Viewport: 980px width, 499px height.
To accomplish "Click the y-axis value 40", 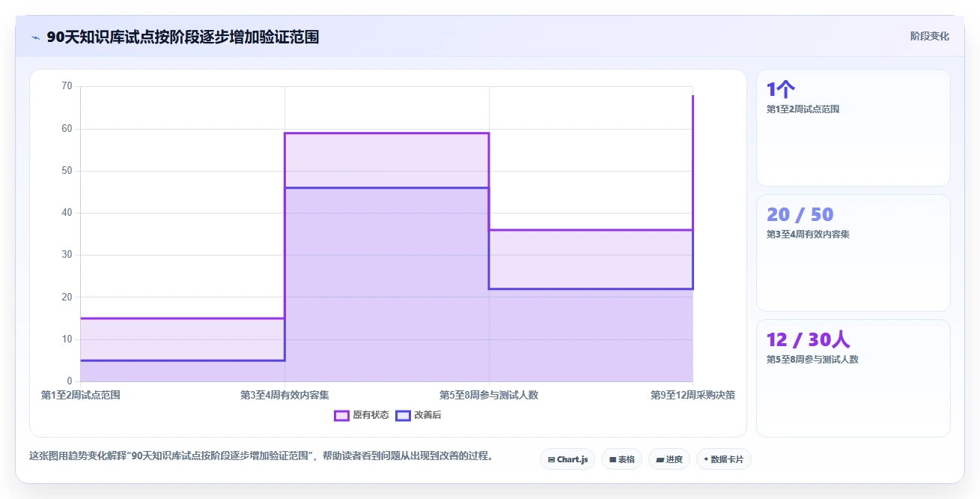I will click(x=67, y=213).
